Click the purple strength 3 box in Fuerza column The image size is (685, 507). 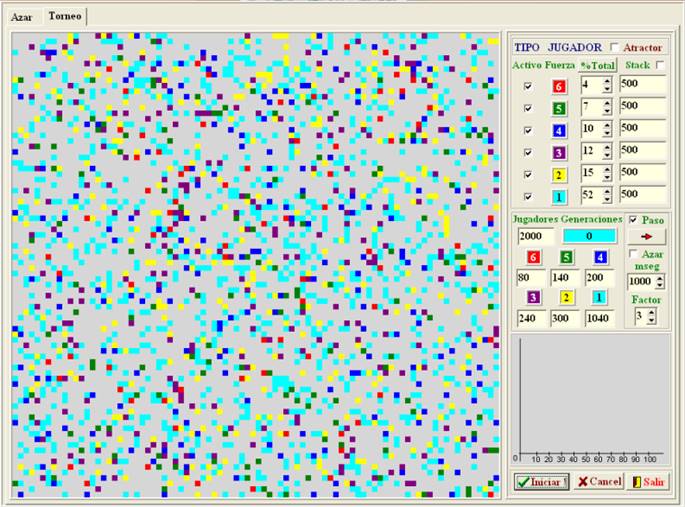click(559, 153)
